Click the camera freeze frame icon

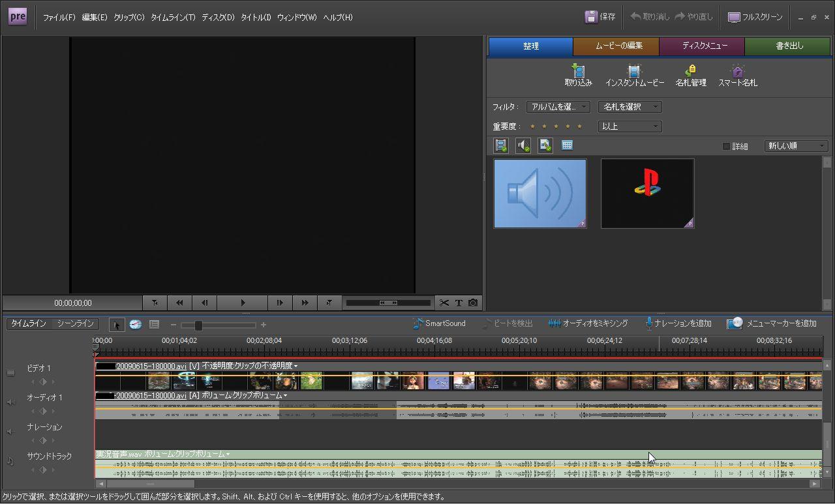click(473, 303)
